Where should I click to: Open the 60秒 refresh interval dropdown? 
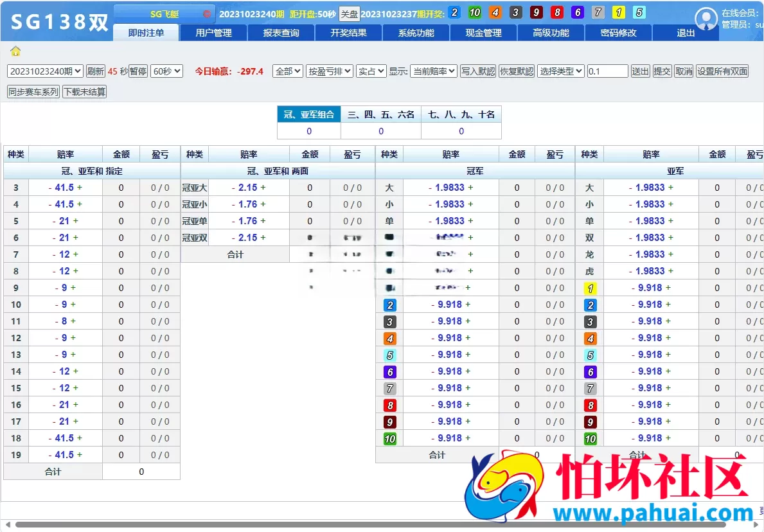166,71
